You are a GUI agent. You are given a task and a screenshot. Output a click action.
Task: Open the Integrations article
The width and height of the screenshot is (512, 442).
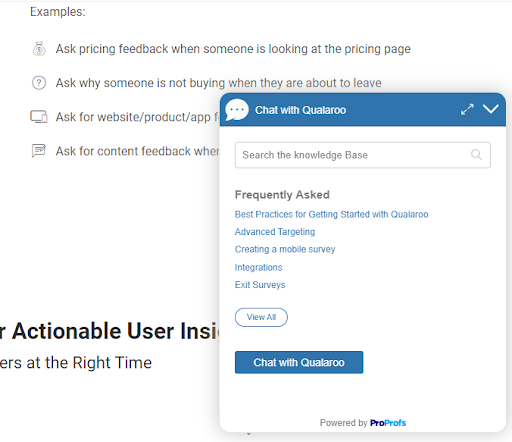pyautogui.click(x=258, y=267)
